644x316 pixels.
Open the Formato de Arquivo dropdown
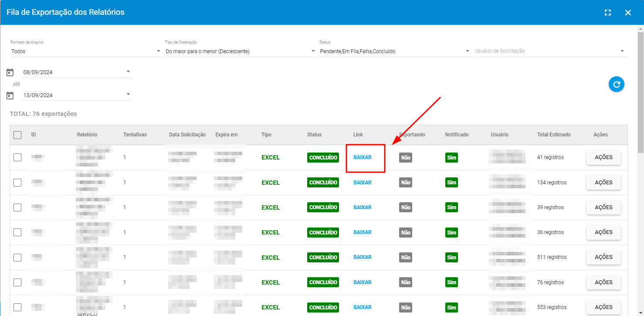[x=86, y=51]
